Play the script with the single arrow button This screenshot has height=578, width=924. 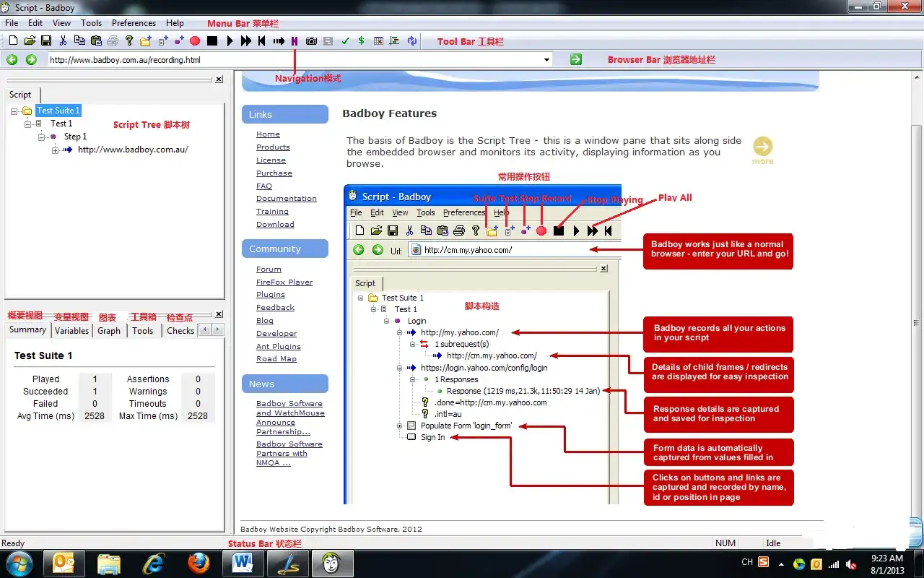click(230, 41)
